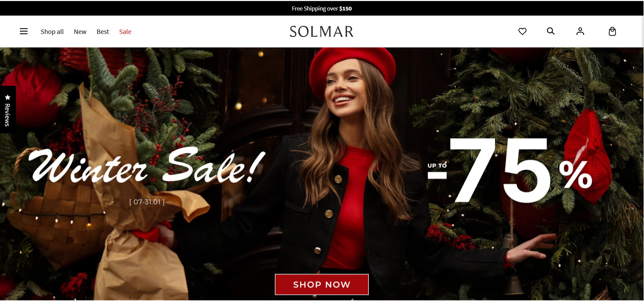Screen dimensions: 644x301
Task: Click the UP TO label
Action: coord(437,166)
